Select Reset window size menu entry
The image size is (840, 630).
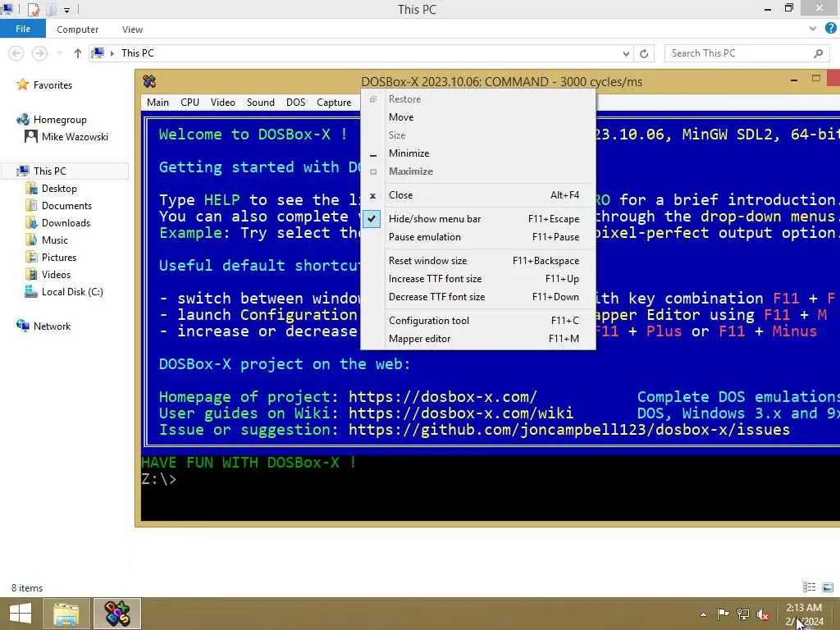click(x=478, y=260)
